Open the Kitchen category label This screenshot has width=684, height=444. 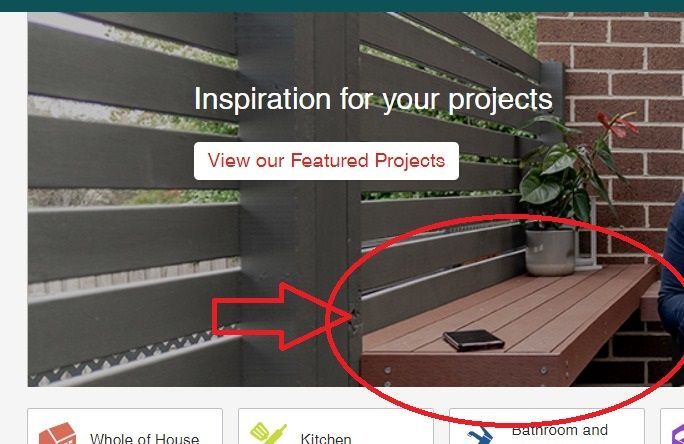click(x=326, y=438)
